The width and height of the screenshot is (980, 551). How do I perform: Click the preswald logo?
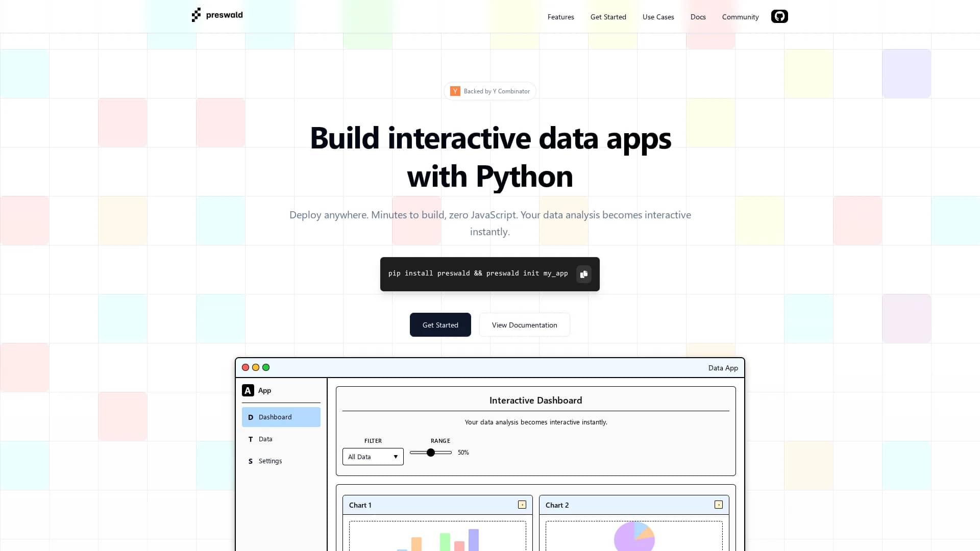click(x=217, y=15)
